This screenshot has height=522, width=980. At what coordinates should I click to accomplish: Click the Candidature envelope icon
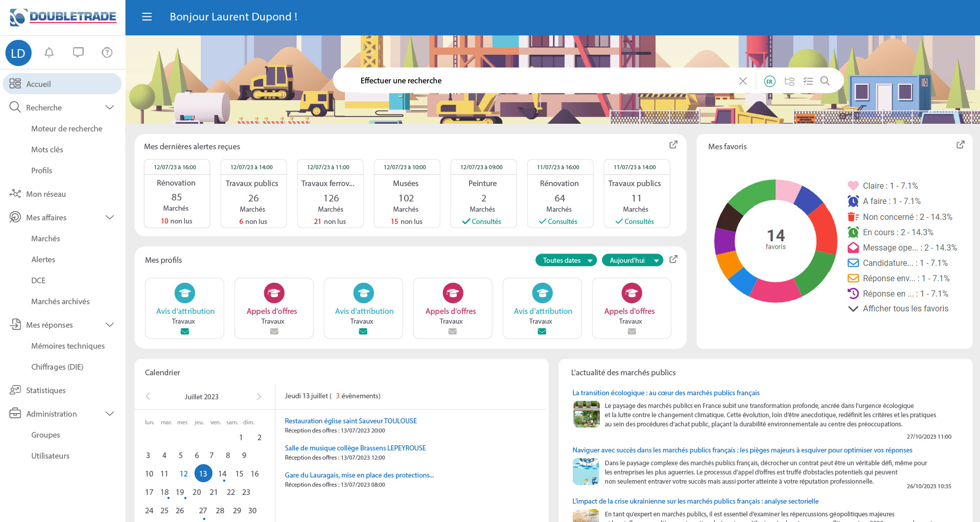(853, 263)
